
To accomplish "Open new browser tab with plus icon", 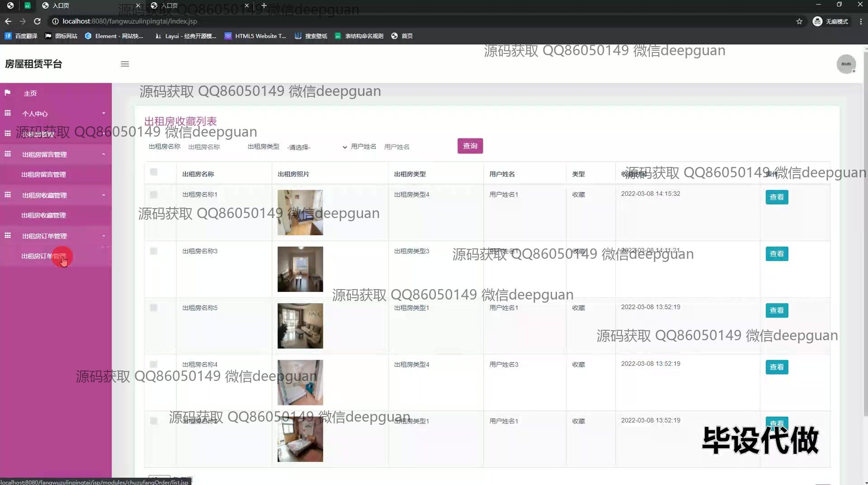I will tap(264, 5).
